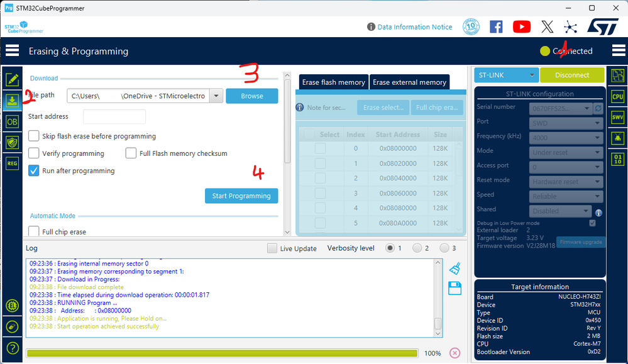
Task: Cancel operation with the red X icon
Action: (x=454, y=353)
